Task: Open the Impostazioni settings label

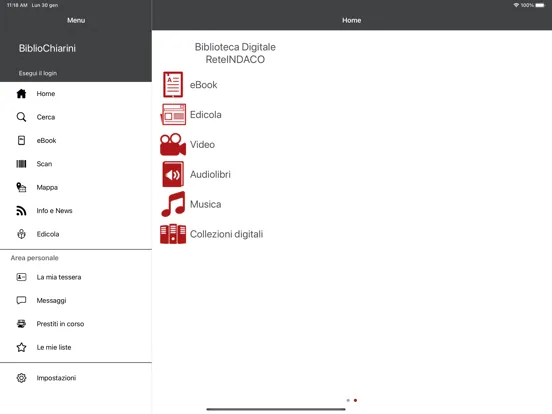Action: click(56, 378)
